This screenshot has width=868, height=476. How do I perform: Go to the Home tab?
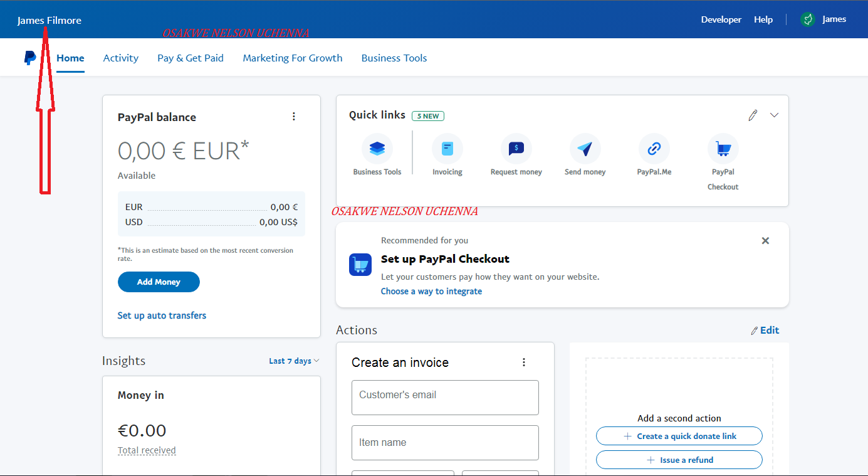tap(70, 58)
